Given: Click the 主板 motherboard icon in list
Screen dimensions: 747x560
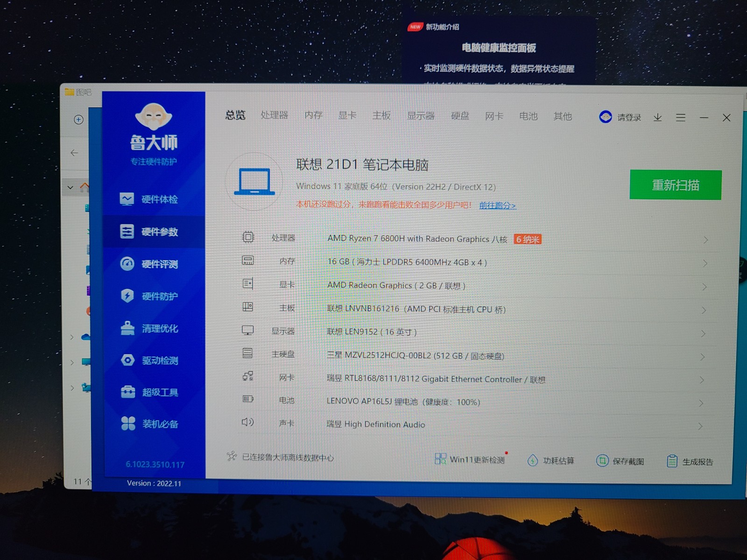Looking at the screenshot, I should pos(248,307).
